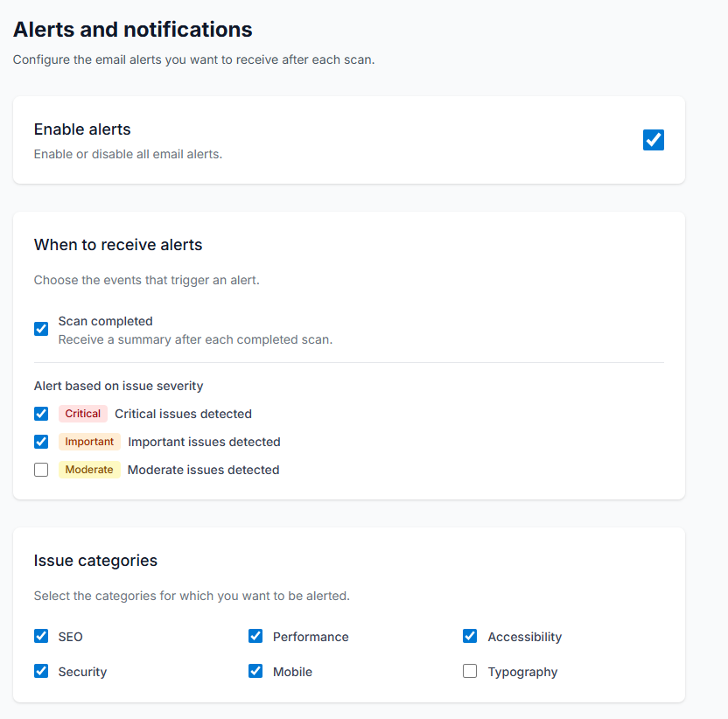
Task: Uncheck the "Scan completed" option
Action: point(40,328)
